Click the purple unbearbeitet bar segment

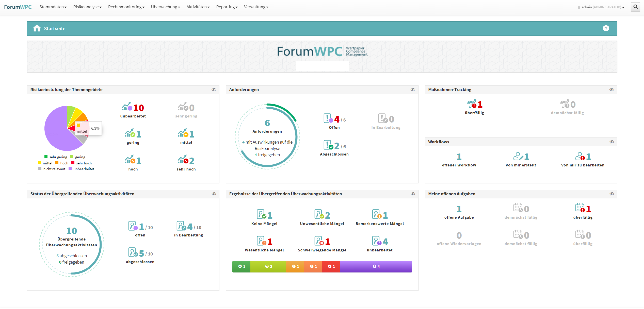(x=376, y=266)
